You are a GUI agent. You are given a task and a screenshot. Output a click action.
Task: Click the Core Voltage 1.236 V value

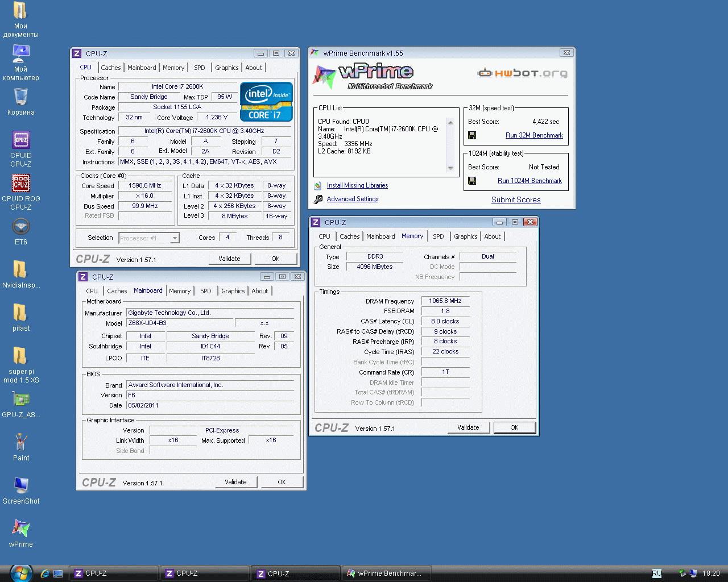[217, 117]
